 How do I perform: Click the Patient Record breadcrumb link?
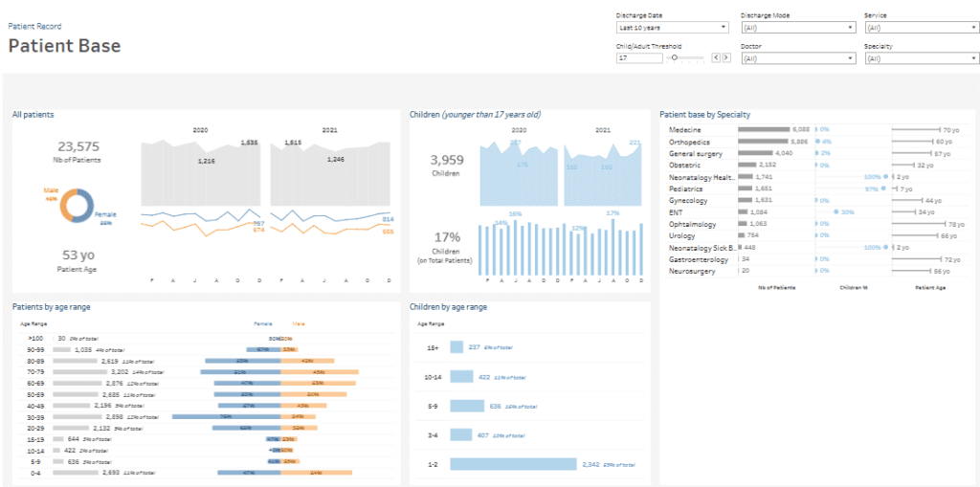click(34, 26)
